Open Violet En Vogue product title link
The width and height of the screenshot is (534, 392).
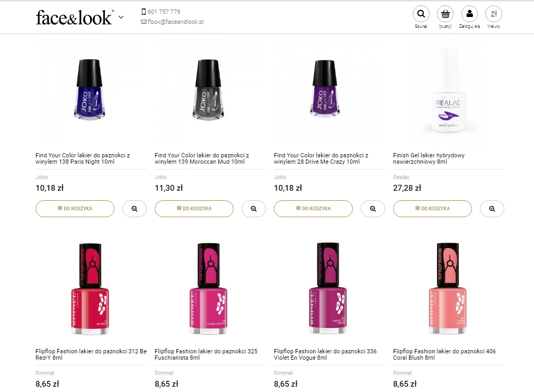[325, 354]
